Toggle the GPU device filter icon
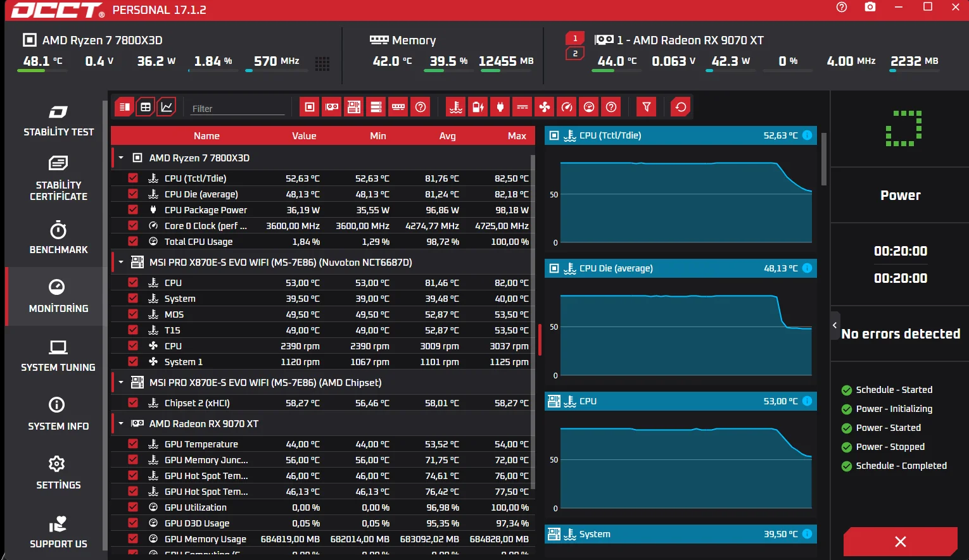Viewport: 969px width, 560px height. click(x=332, y=107)
